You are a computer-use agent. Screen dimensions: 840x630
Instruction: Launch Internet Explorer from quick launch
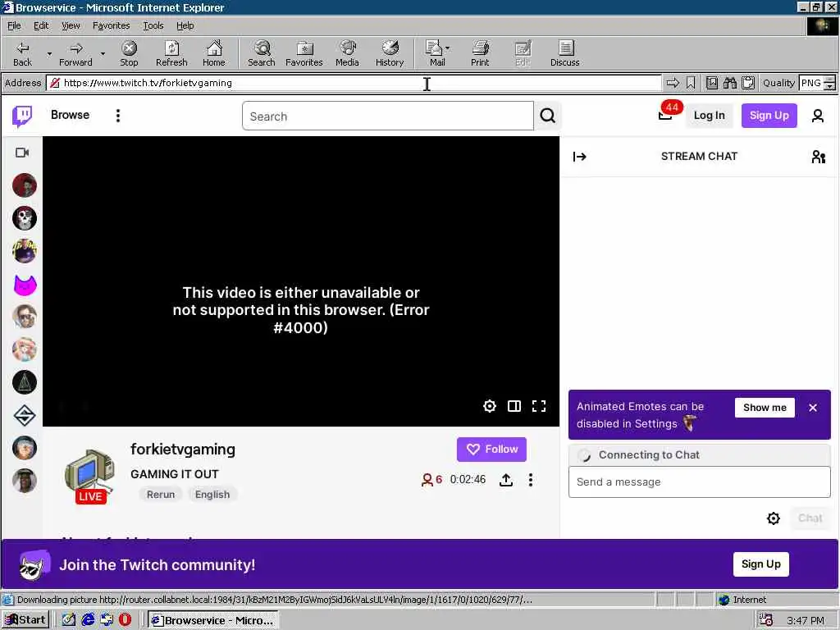click(88, 620)
